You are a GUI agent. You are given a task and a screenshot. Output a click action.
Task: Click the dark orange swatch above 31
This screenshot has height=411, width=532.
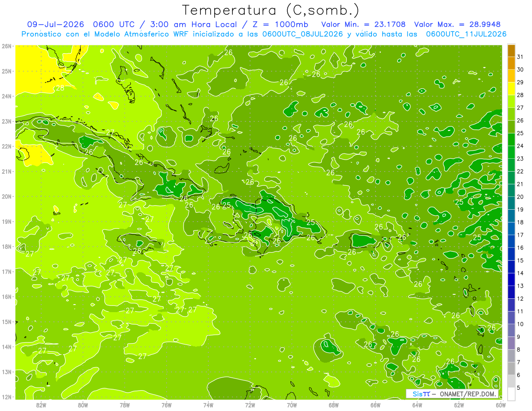(x=511, y=51)
